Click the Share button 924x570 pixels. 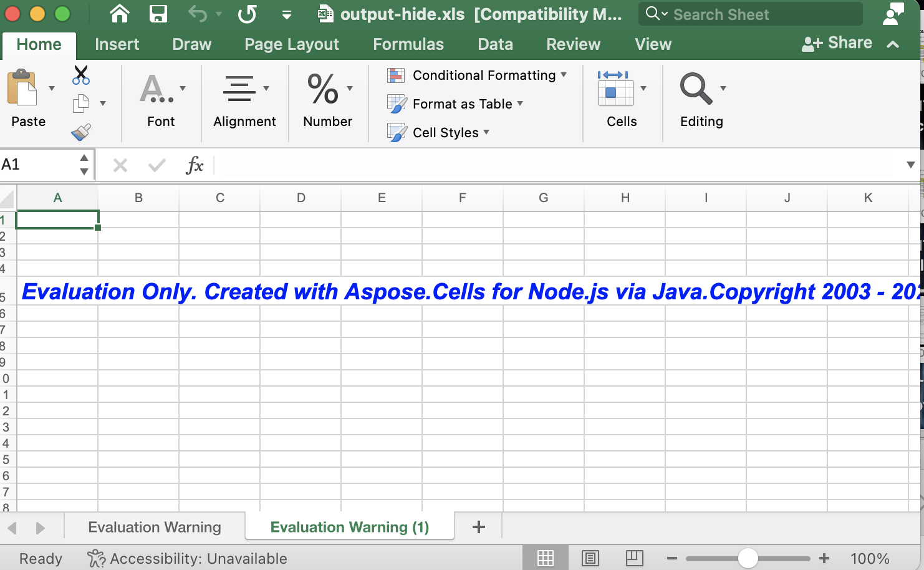839,42
